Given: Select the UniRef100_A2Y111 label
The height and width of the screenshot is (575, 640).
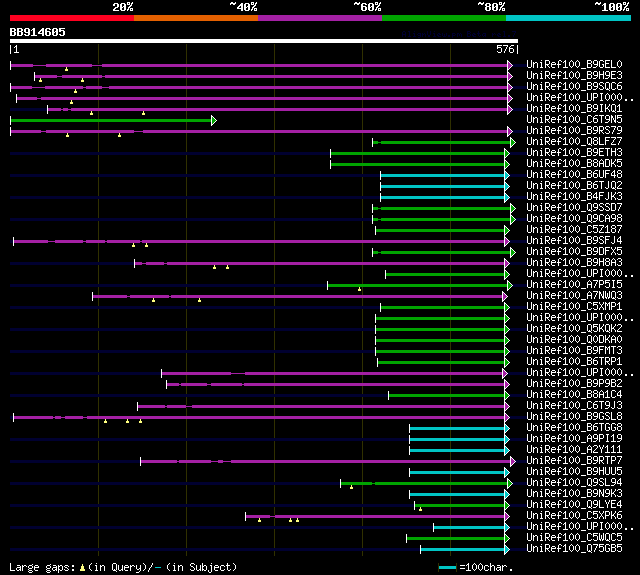Looking at the screenshot, I should (x=574, y=450).
